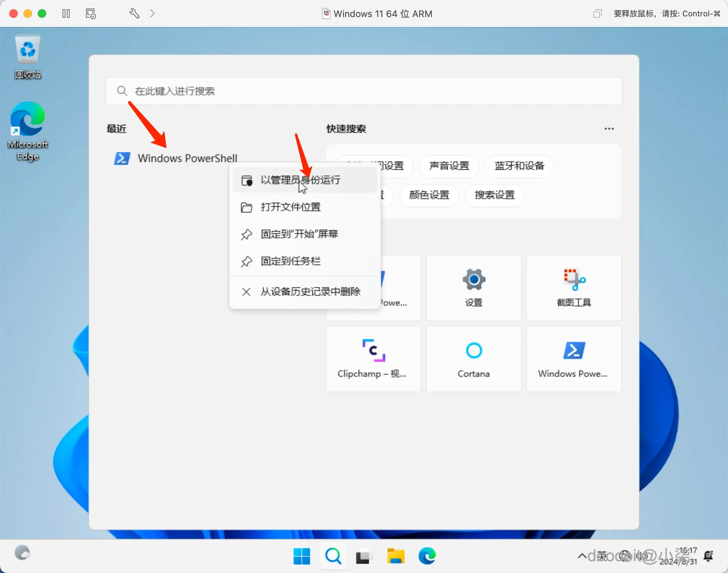Open the 截图工具 (Snipping Tool) tile
Viewport: 728px width, 573px height.
573,287
